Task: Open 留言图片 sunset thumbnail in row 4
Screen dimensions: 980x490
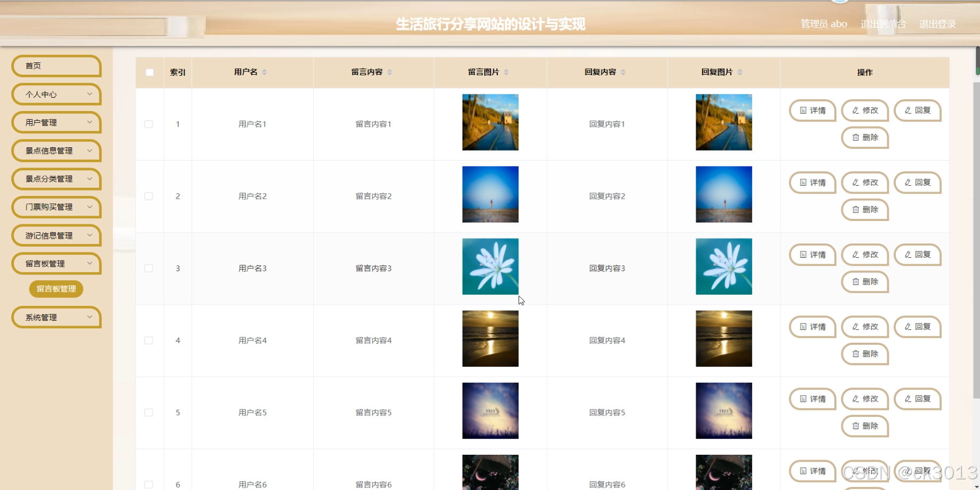Action: [x=490, y=338]
